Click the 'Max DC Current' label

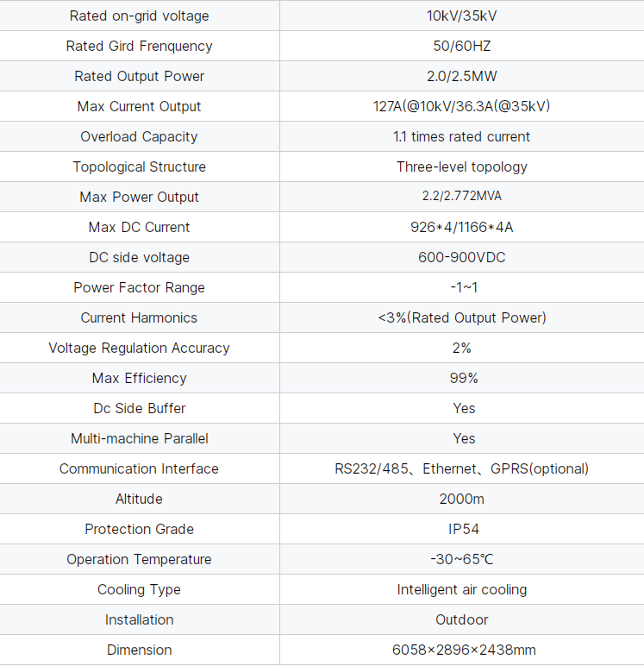point(139,227)
